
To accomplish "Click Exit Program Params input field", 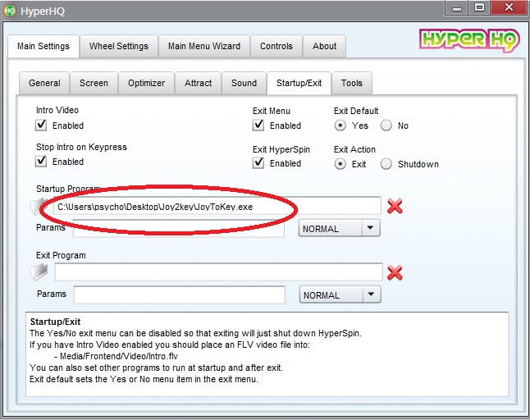I will [x=180, y=294].
